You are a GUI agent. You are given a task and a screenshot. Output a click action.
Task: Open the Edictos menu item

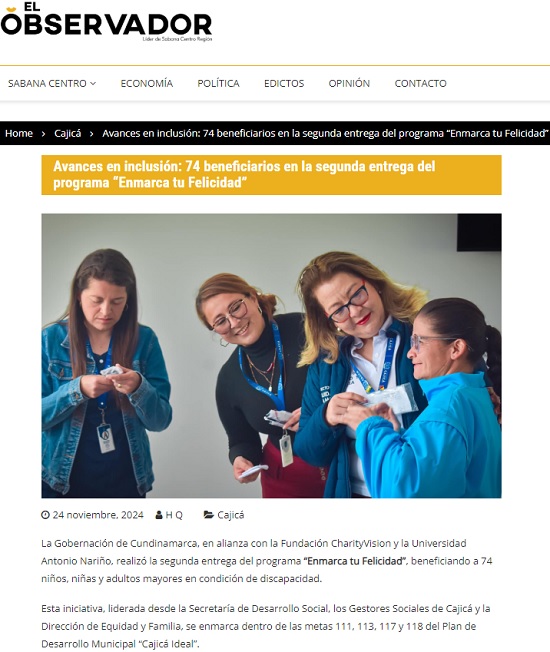(x=284, y=84)
